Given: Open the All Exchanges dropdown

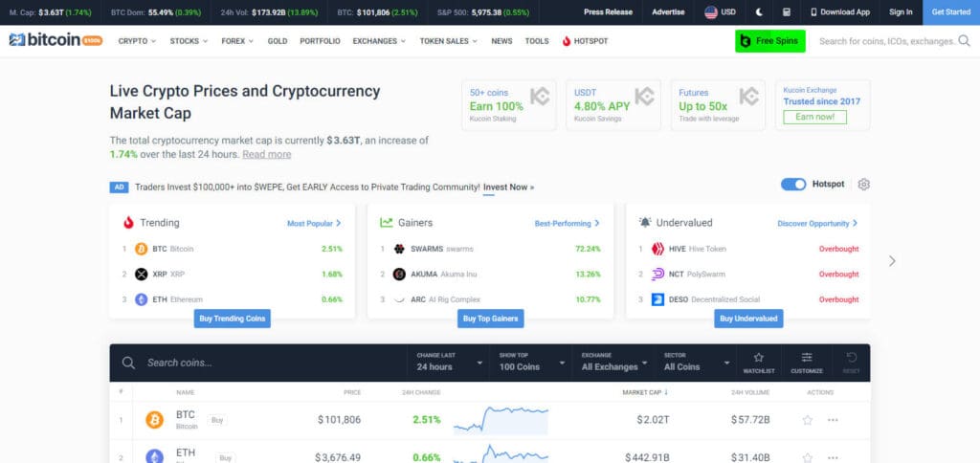Looking at the screenshot, I should coord(613,363).
